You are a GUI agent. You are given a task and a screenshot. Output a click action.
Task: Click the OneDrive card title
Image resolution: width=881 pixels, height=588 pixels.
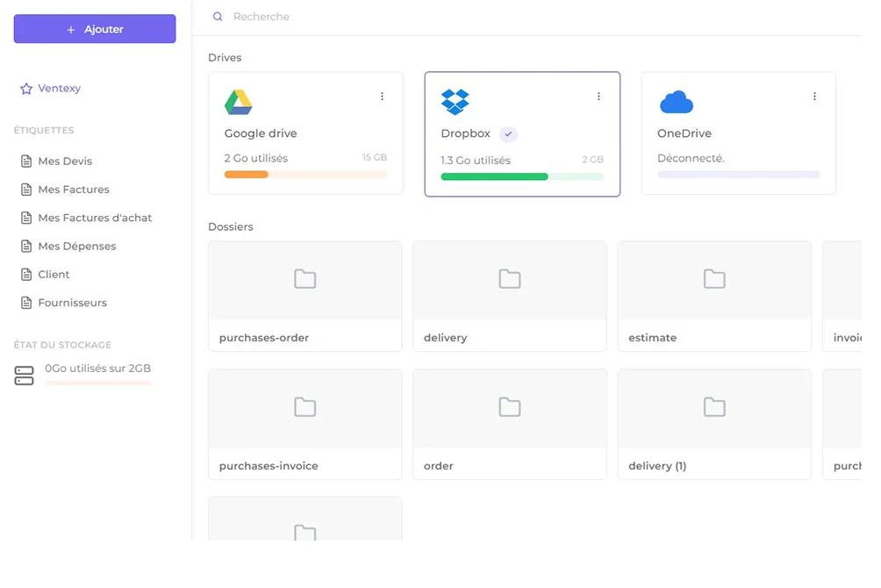coord(684,133)
